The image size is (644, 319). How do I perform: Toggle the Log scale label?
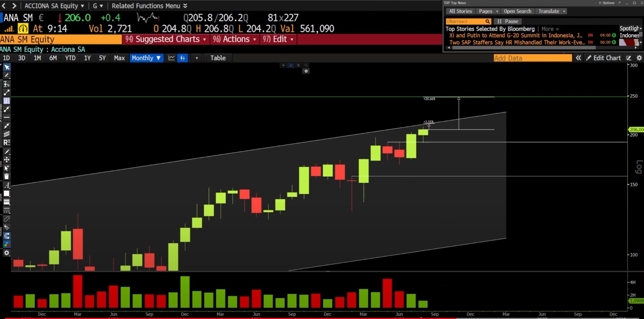click(x=639, y=167)
